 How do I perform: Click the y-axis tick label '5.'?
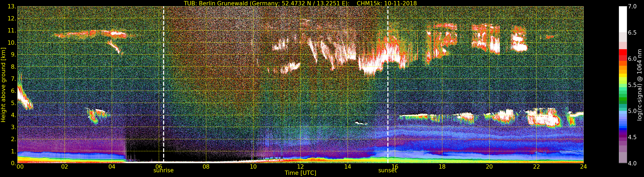click(14, 103)
